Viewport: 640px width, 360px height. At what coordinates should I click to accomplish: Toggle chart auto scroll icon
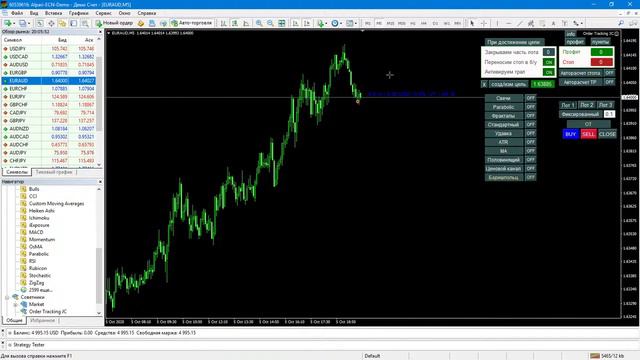point(295,23)
